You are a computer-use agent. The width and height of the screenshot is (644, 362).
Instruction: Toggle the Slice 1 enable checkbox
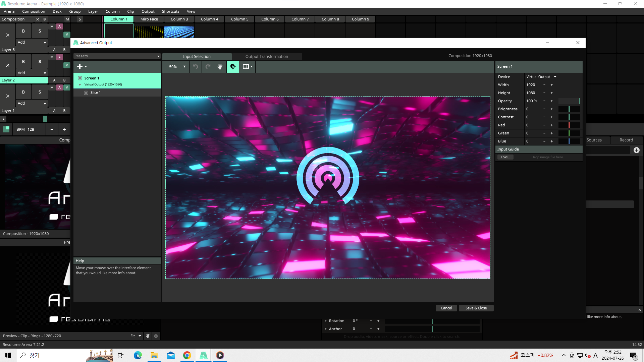coord(86,93)
